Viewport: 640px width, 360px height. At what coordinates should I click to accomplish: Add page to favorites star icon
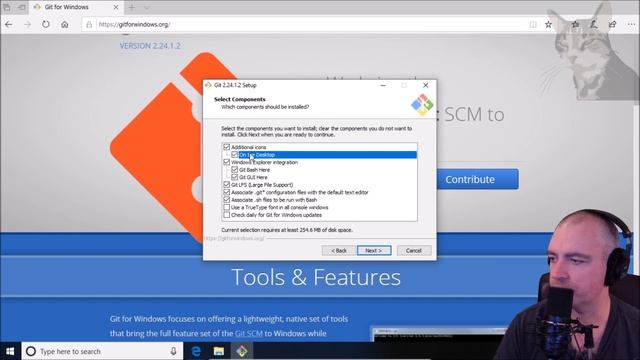pos(548,24)
